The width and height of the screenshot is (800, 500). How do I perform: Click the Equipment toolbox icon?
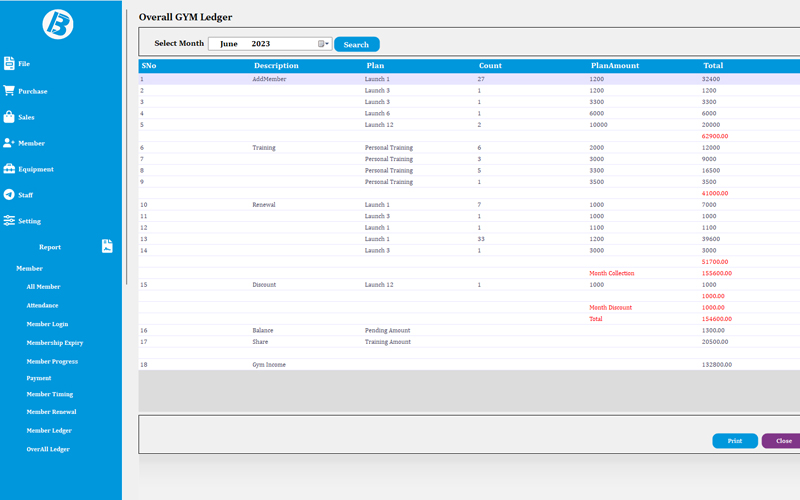(x=9, y=169)
